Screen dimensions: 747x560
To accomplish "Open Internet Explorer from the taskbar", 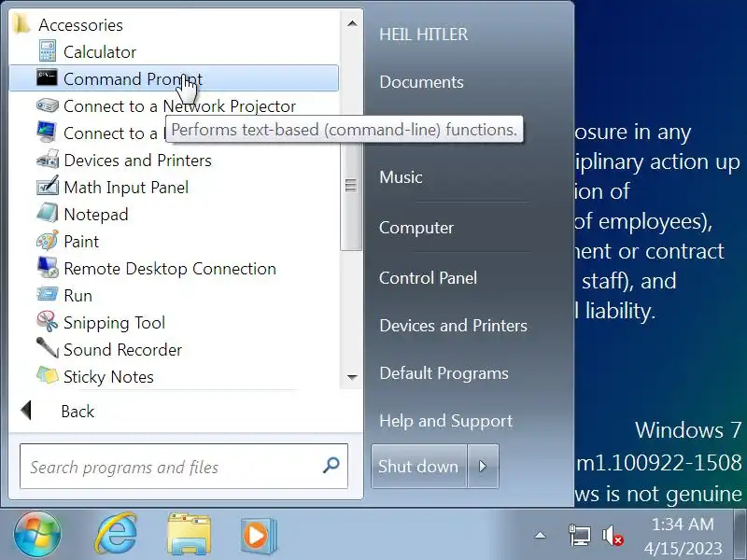I will 116,534.
